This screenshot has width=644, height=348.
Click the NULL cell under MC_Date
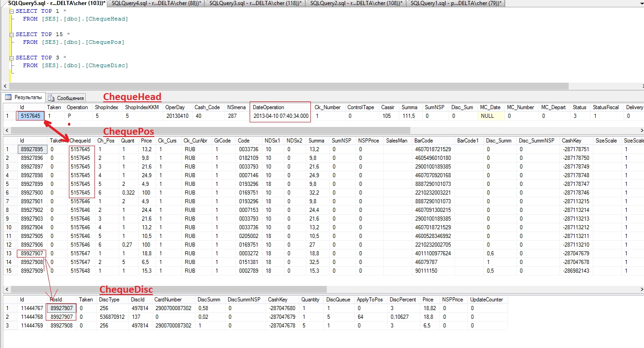point(491,116)
